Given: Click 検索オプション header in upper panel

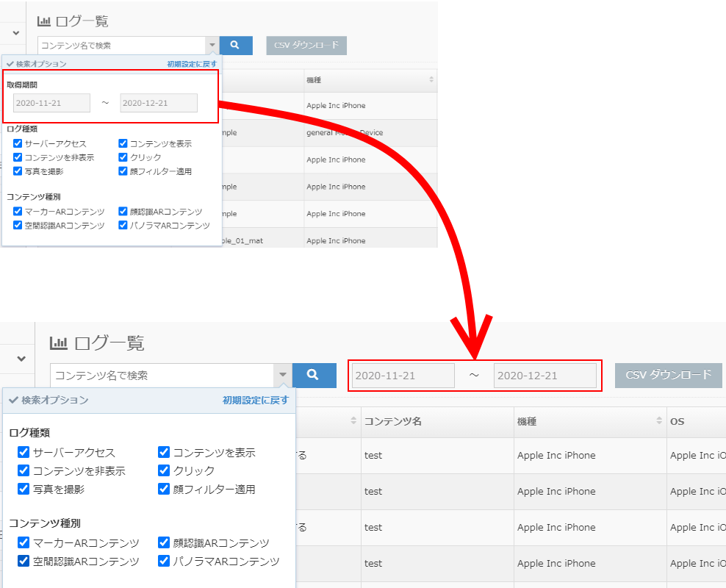Looking at the screenshot, I should pos(37,64).
